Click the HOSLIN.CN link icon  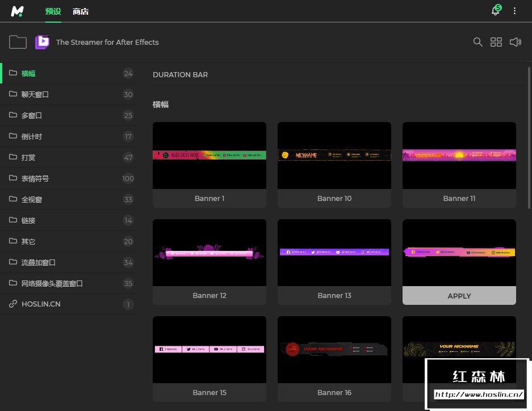tap(12, 304)
